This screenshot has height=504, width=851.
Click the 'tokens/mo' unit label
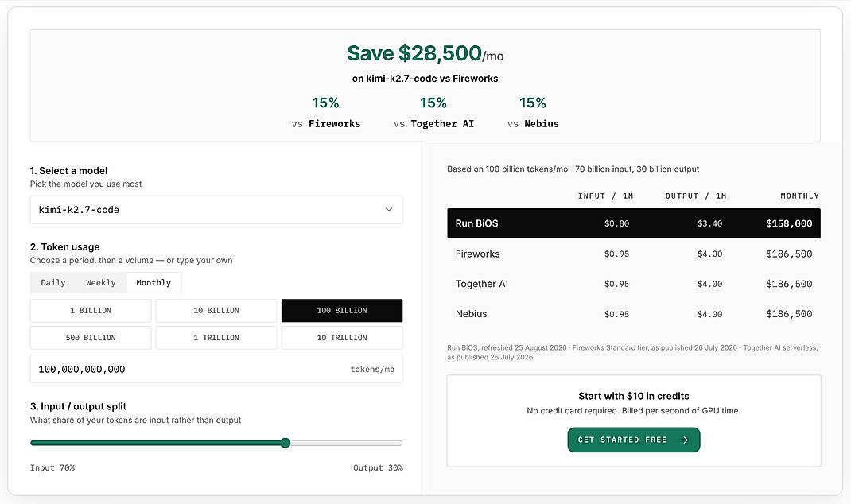[x=372, y=369]
